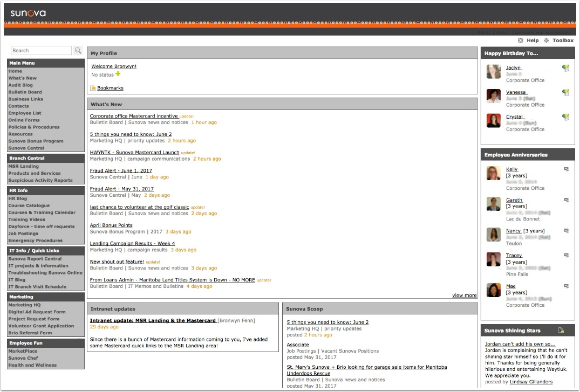The image size is (580, 392).
Task: Open MarketPlace in Employee Fun
Action: coord(23,351)
